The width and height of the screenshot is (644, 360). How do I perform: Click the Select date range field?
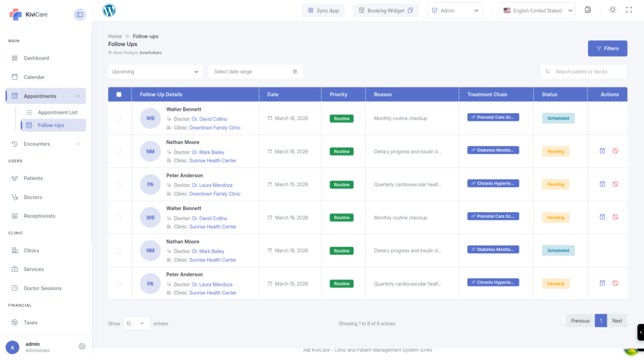point(255,72)
